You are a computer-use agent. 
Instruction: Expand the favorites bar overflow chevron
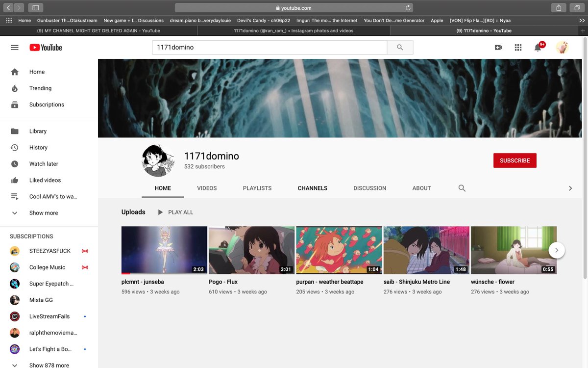pos(582,21)
